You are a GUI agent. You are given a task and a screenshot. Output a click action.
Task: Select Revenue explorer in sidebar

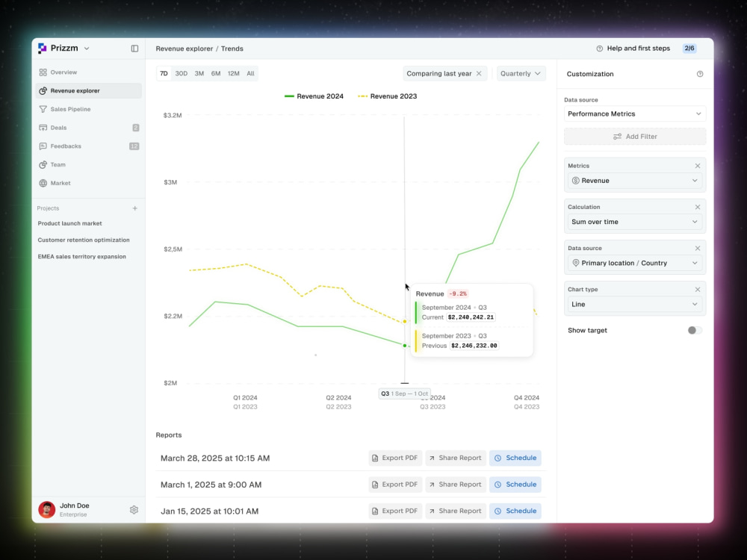(89, 90)
